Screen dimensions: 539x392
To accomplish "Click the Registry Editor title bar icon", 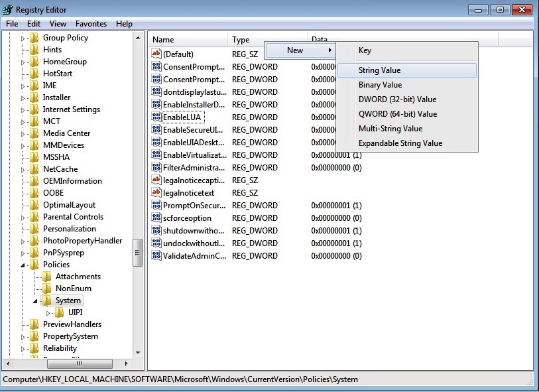I will pyautogui.click(x=7, y=10).
